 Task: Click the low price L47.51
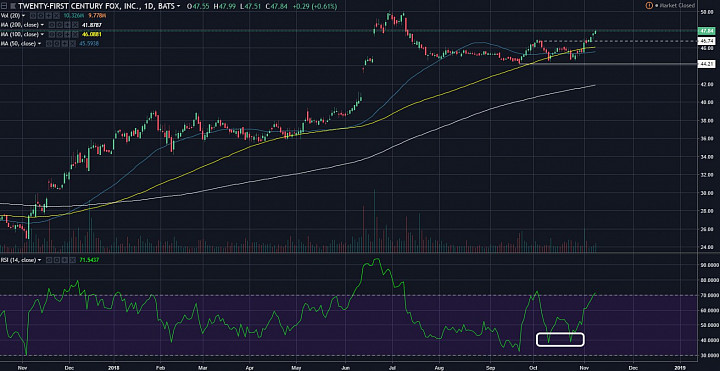coord(250,6)
